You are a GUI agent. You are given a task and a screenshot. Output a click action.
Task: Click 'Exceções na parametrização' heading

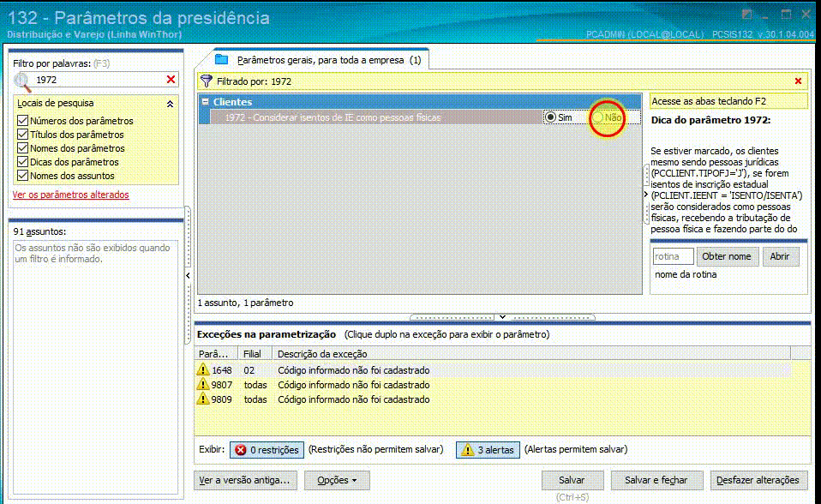pos(266,334)
